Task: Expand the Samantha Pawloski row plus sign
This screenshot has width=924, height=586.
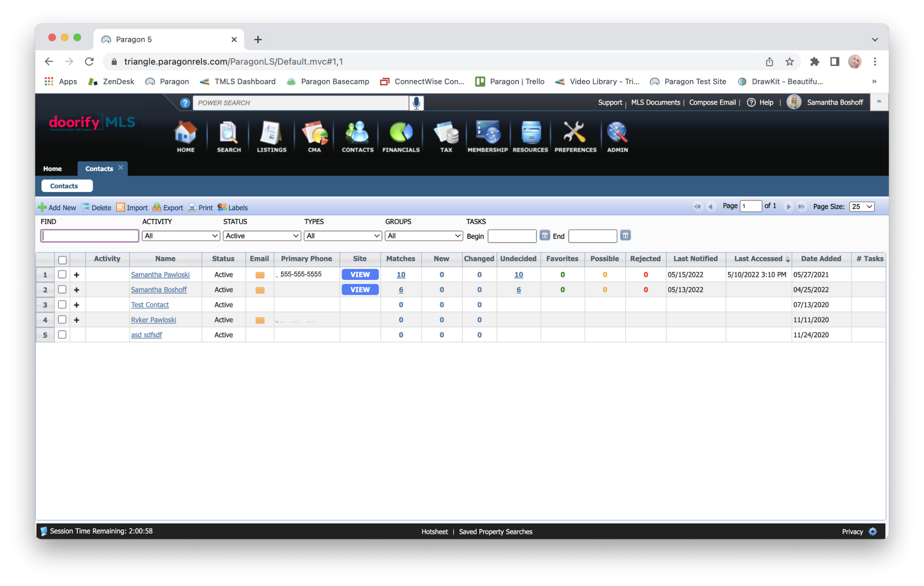Action: coord(77,275)
